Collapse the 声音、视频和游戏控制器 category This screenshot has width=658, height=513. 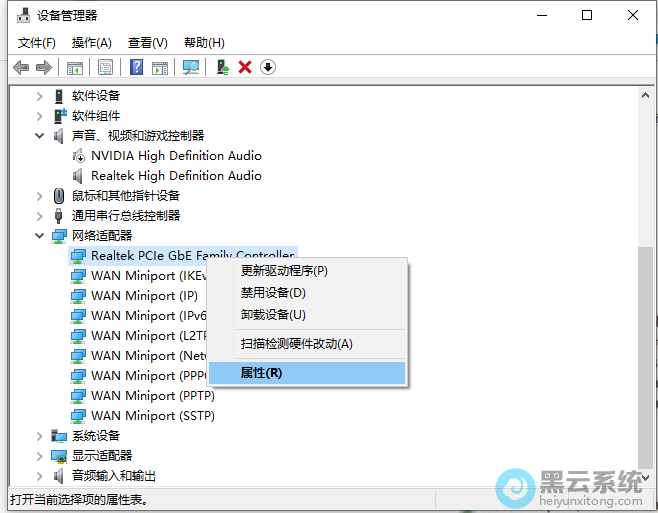tap(40, 136)
